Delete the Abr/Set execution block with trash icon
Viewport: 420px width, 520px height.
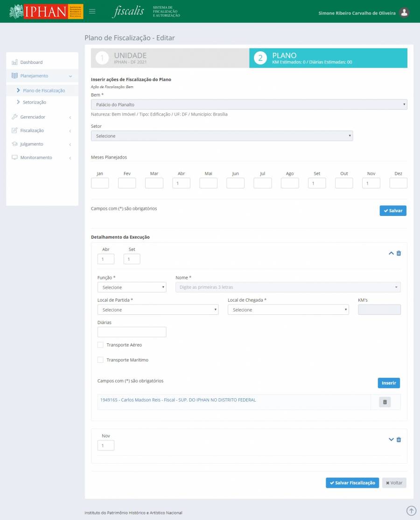[399, 253]
